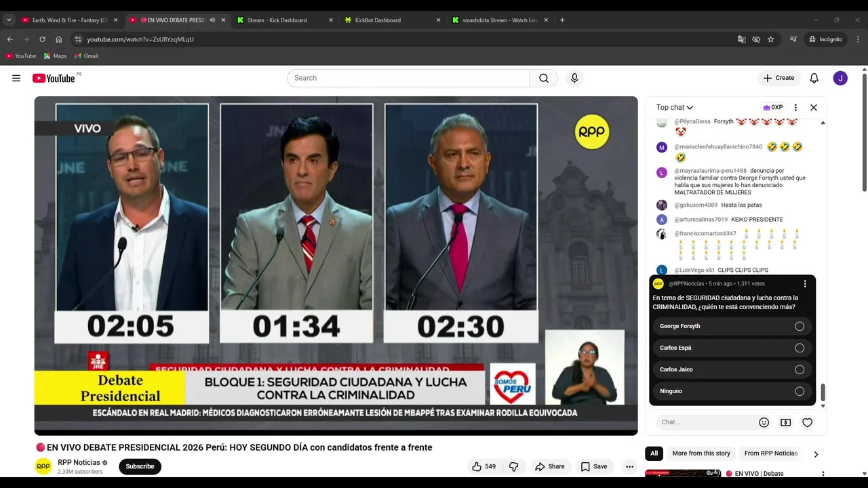868x488 pixels.
Task: Open the Maps bookmark
Action: pyautogui.click(x=55, y=56)
